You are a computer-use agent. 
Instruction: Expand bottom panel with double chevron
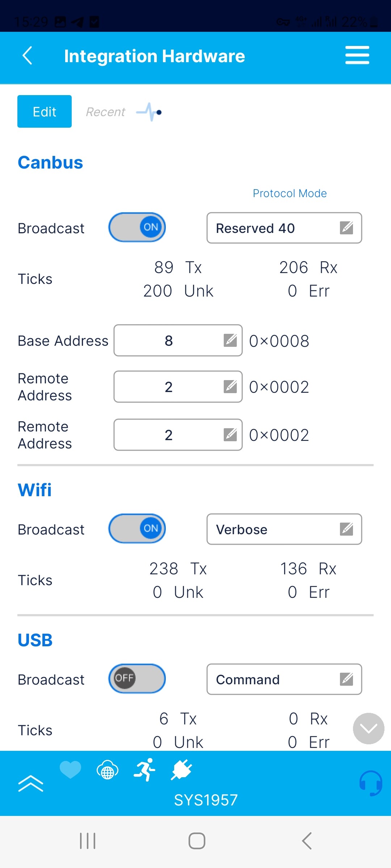(x=31, y=783)
